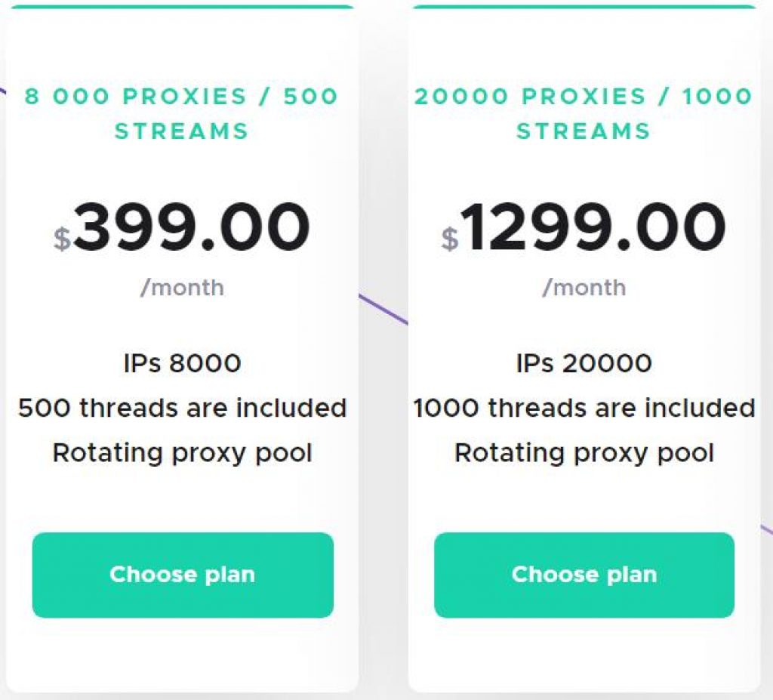Click /month label under $1299.00
Screen dimensions: 773x700
coord(584,288)
